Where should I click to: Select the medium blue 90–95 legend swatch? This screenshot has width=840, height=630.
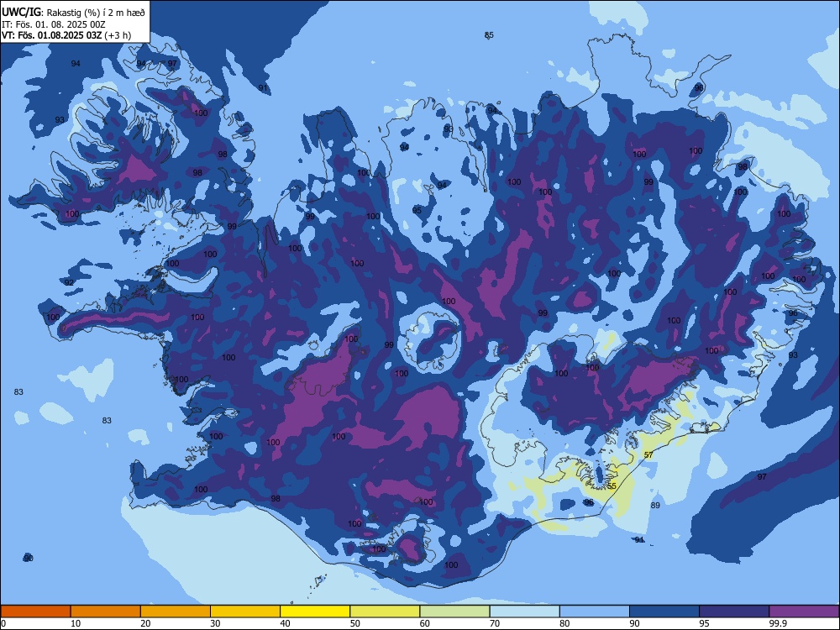pos(664,612)
